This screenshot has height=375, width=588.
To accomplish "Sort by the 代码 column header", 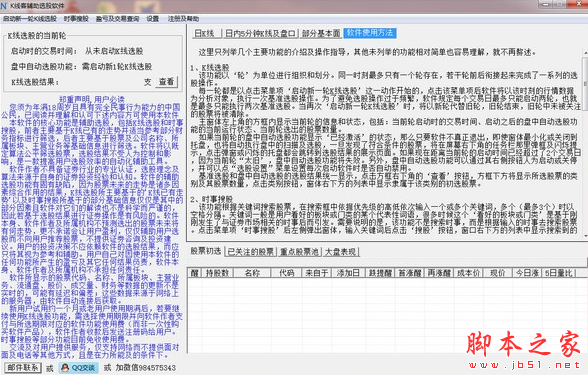I will (286, 273).
